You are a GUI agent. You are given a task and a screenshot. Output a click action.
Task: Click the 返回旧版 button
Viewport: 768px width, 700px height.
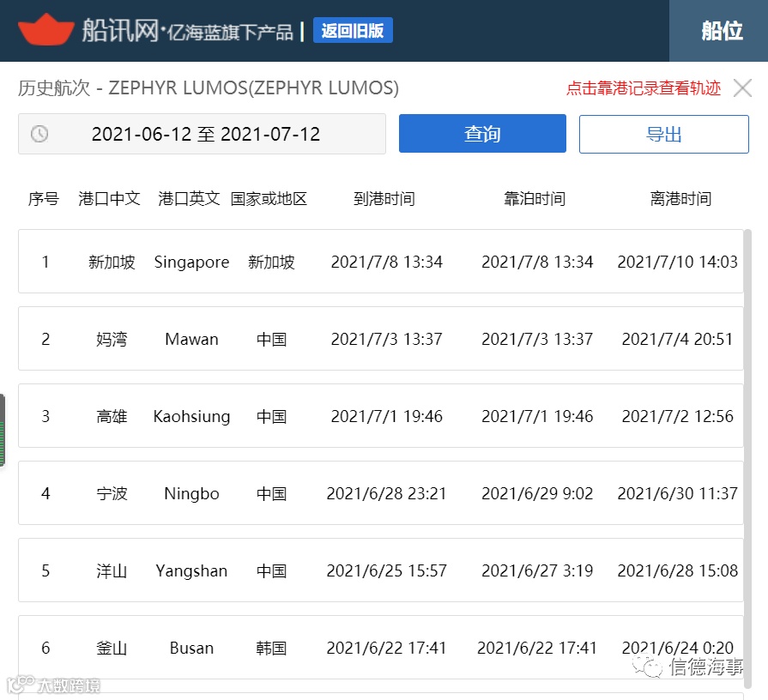[353, 30]
